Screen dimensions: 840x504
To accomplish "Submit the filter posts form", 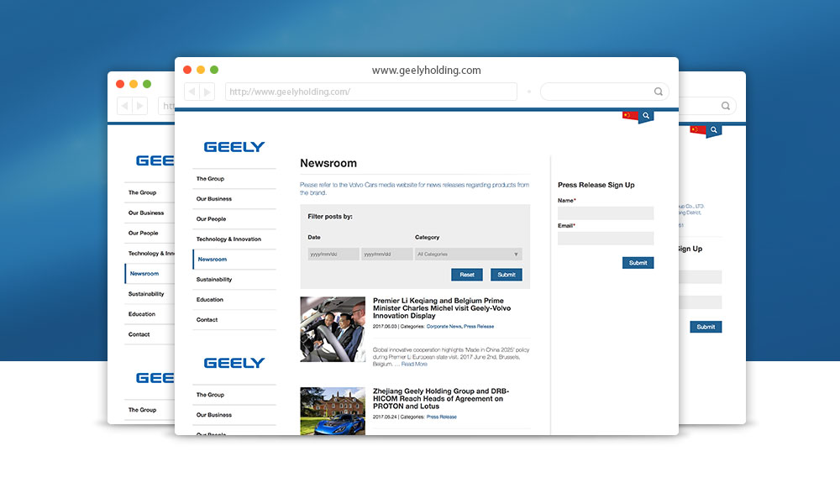I will click(507, 275).
